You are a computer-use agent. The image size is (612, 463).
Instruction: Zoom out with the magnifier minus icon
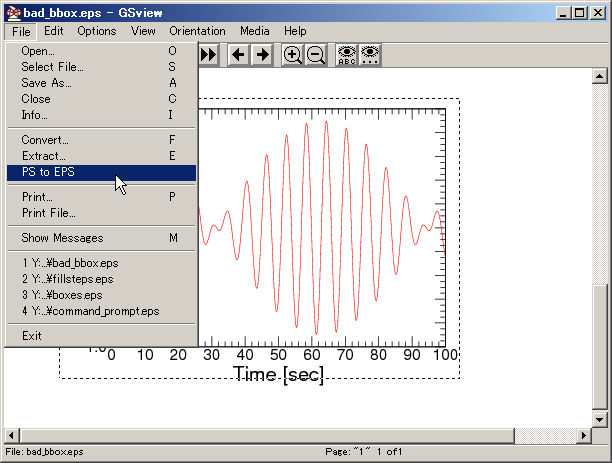[x=316, y=55]
